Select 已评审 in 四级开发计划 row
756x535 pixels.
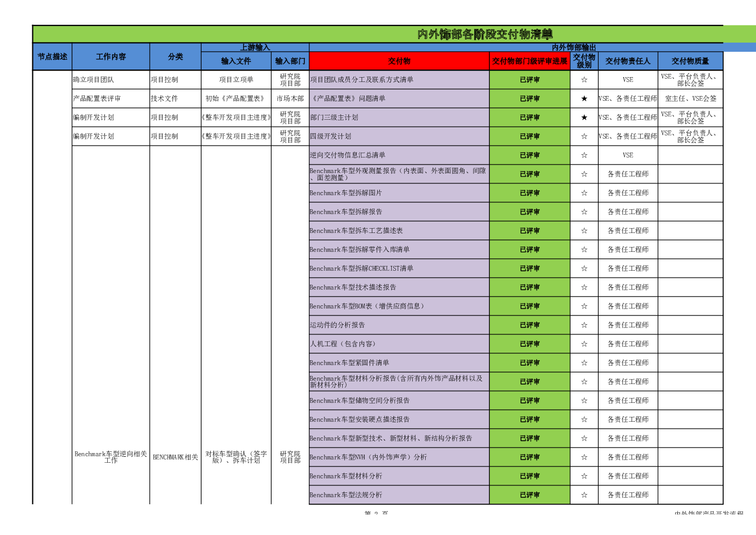[530, 136]
